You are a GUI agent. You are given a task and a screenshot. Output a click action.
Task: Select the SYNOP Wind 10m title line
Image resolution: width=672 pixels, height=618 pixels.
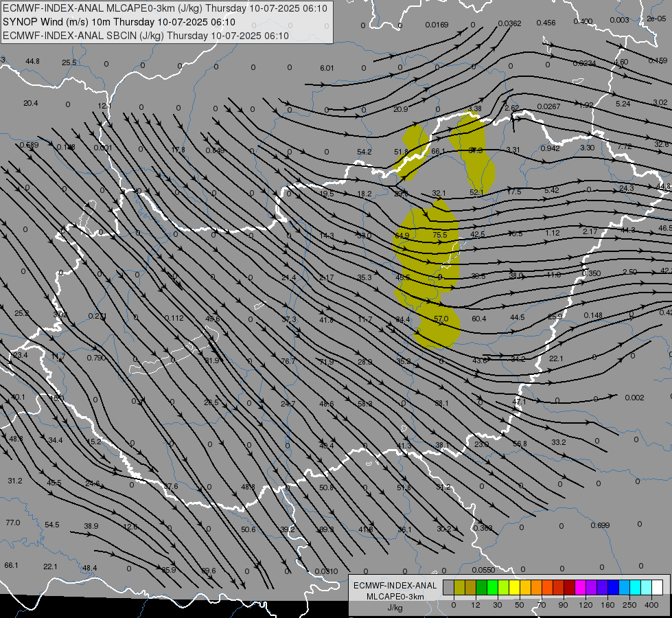click(119, 22)
